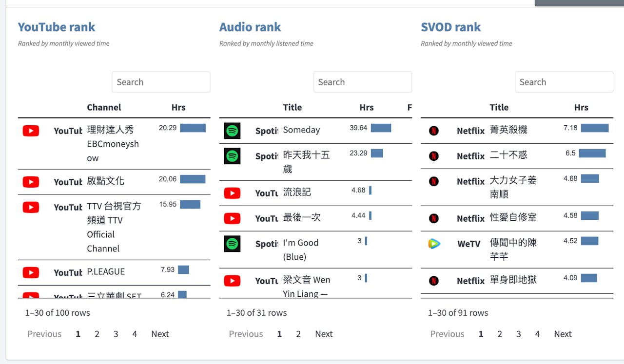Click the SVOD rank search input
624x364 pixels.
(x=564, y=82)
